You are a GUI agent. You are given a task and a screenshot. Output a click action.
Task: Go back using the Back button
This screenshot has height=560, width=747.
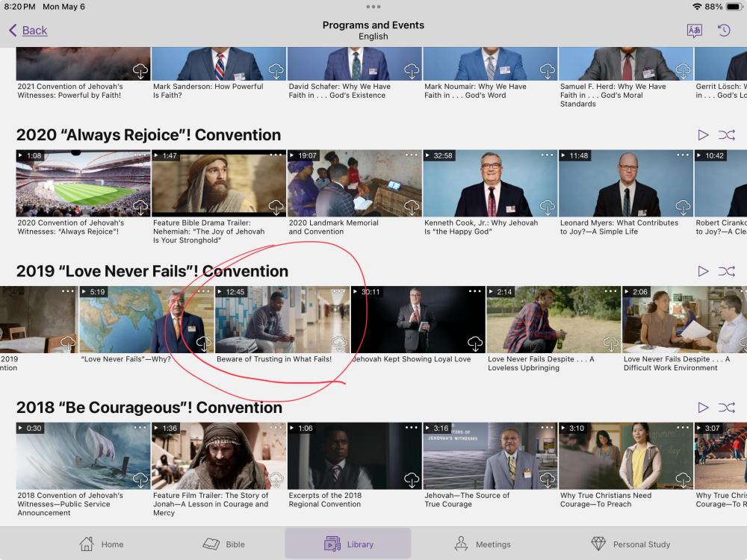click(28, 31)
